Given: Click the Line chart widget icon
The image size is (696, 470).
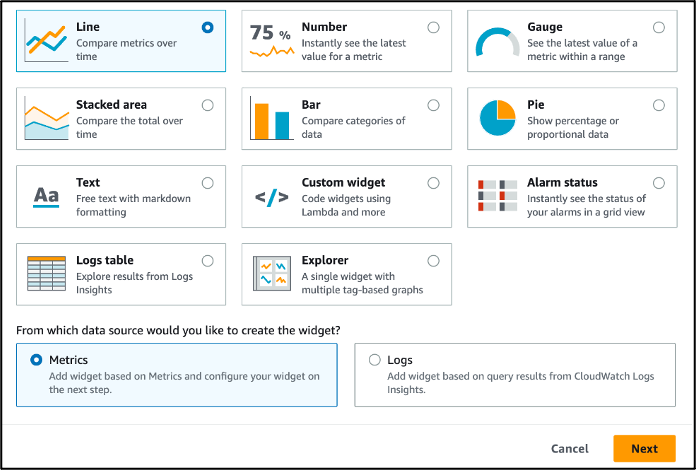Looking at the screenshot, I should (x=46, y=41).
